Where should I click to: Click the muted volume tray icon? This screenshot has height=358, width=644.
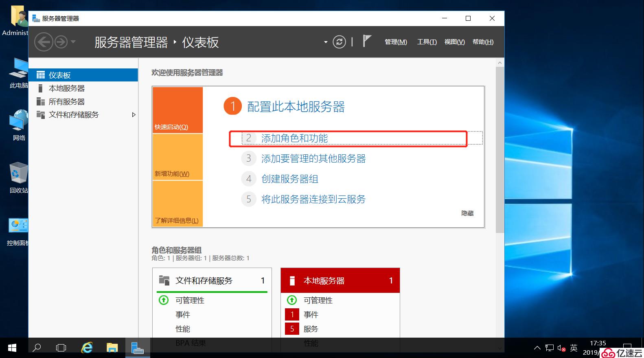pos(562,348)
